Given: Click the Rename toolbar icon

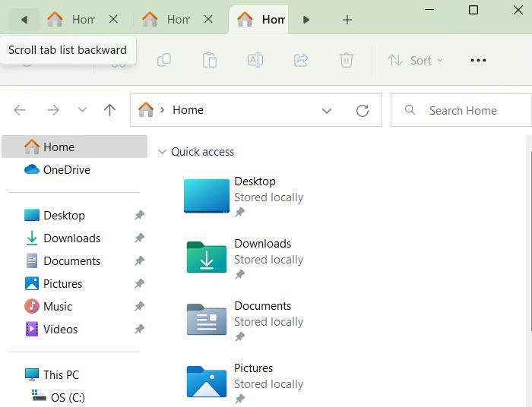Looking at the screenshot, I should [x=255, y=60].
